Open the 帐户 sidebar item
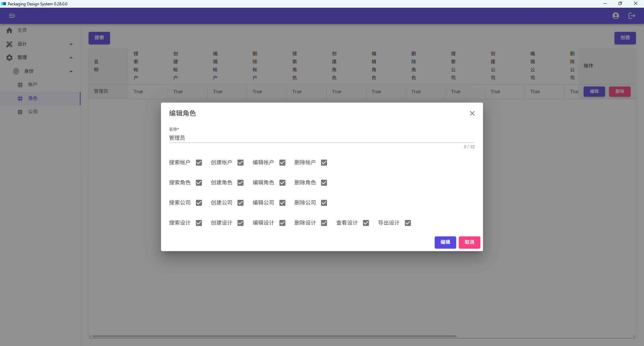Viewport: 644px width, 346px height. pyautogui.click(x=40, y=85)
